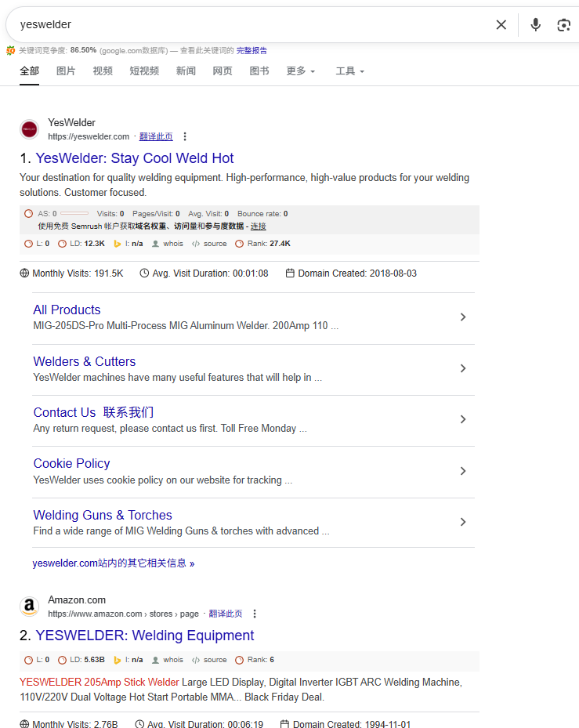Click the YesWelder site favicon
This screenshot has width=579, height=728.
coord(30,129)
